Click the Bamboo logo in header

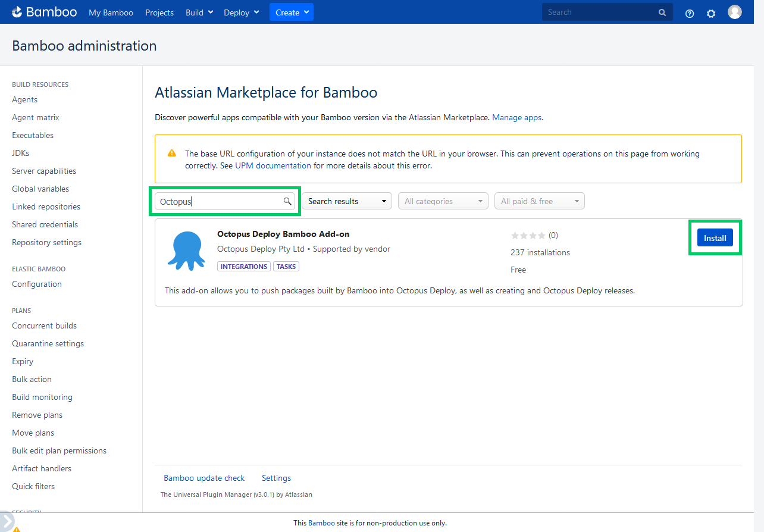44,12
